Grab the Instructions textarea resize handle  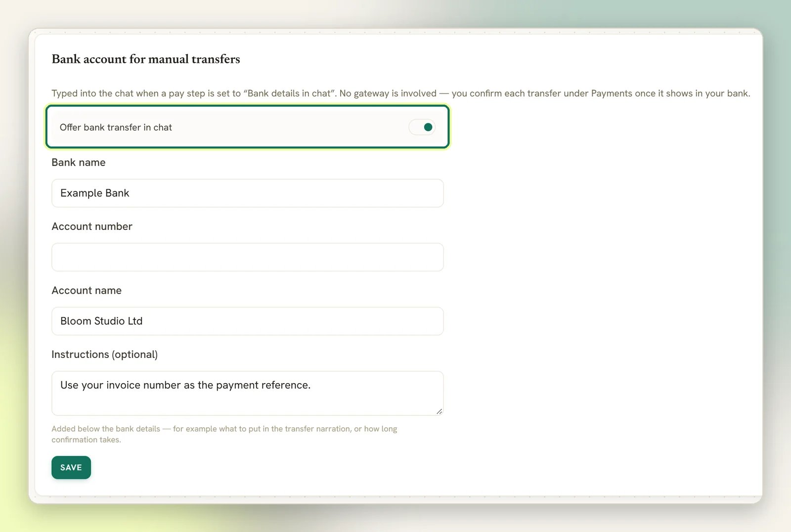[439, 411]
